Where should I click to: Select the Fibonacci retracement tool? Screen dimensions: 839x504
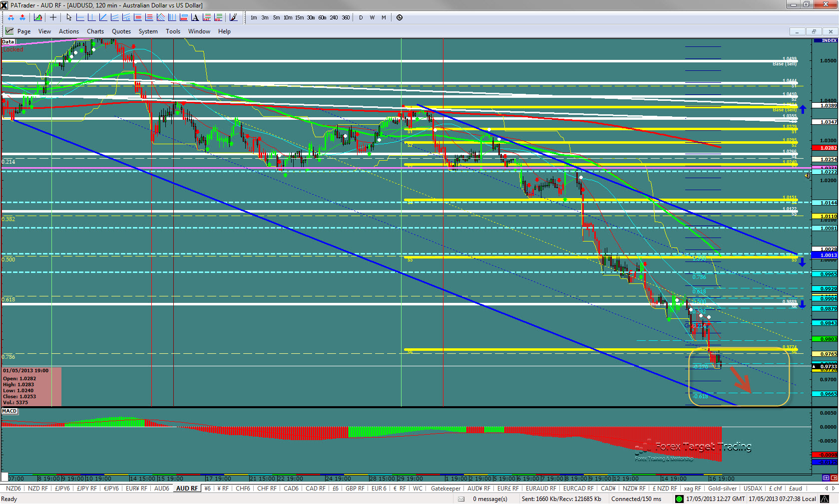(137, 17)
